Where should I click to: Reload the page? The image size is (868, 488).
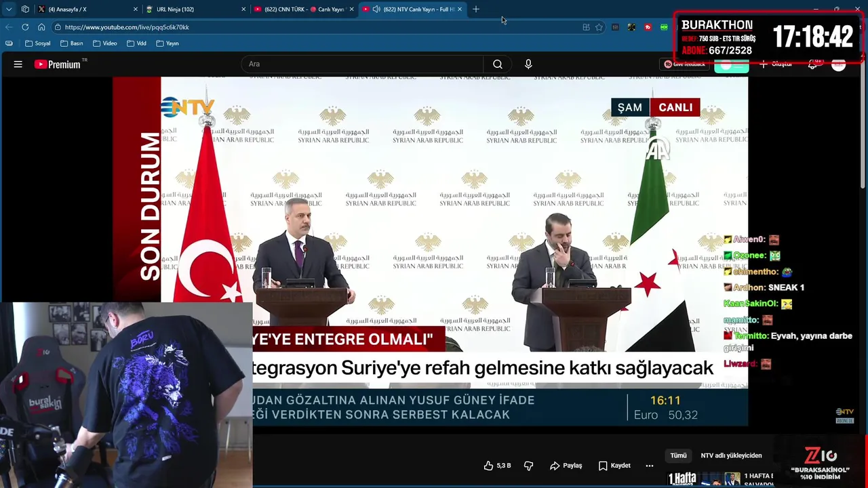click(25, 27)
